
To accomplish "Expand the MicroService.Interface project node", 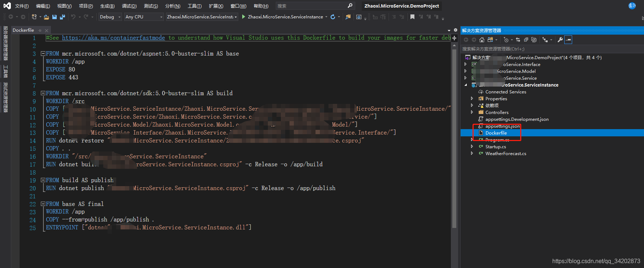I will (x=466, y=64).
